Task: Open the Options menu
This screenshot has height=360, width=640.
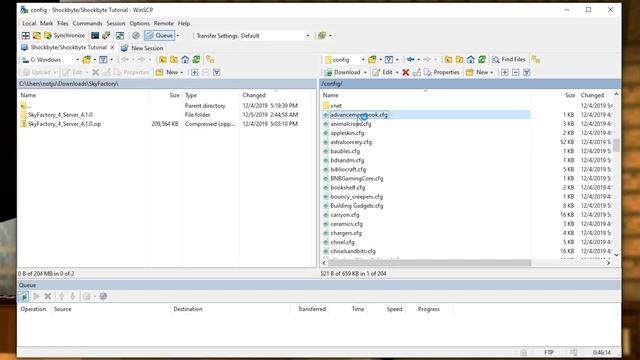Action: (140, 23)
